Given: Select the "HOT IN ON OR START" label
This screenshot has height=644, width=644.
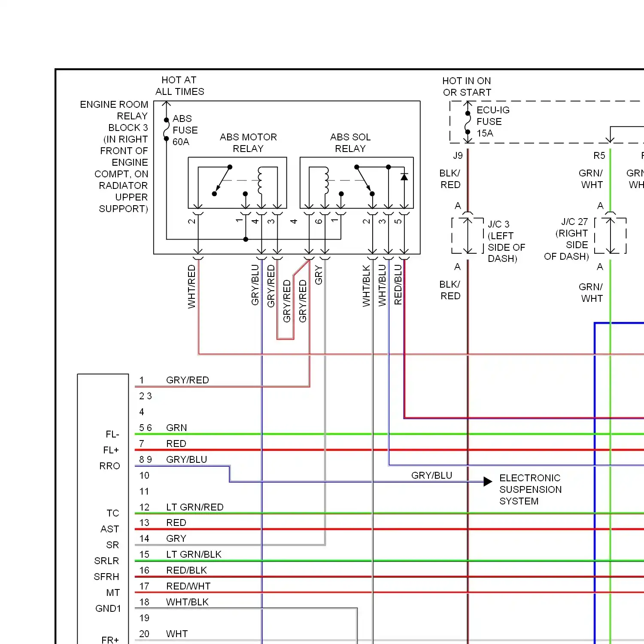Looking at the screenshot, I should tap(467, 87).
